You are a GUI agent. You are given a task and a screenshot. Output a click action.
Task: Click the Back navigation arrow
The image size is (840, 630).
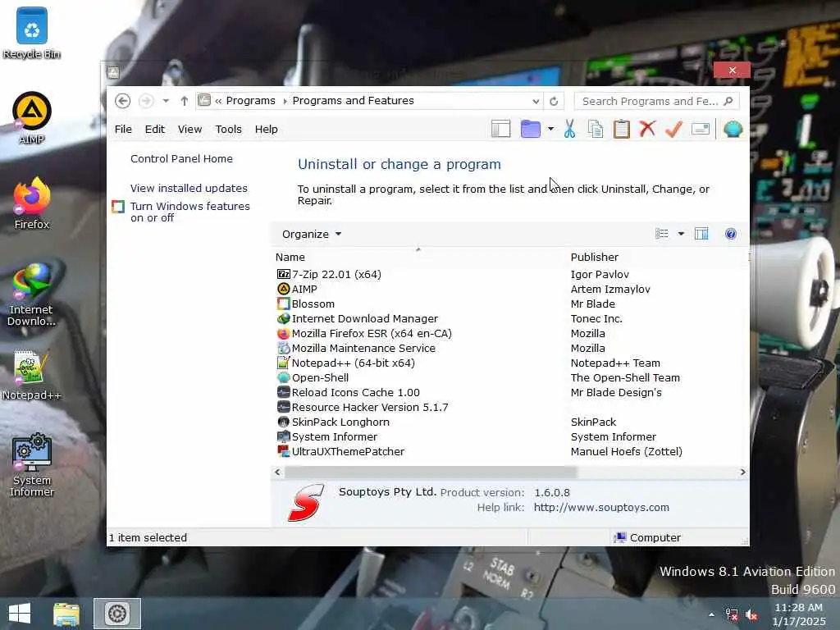tap(123, 101)
